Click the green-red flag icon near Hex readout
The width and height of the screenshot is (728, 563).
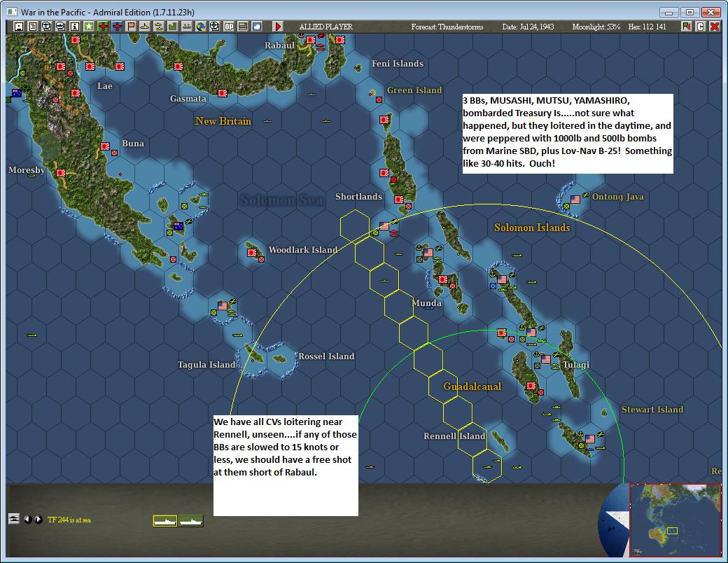coord(686,27)
